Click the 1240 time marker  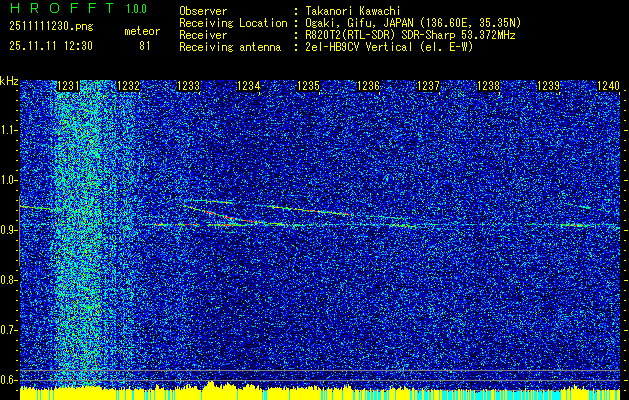[x=609, y=86]
